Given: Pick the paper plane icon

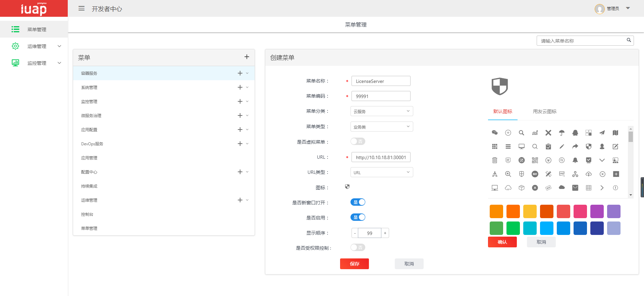Looking at the screenshot, I should [602, 133].
